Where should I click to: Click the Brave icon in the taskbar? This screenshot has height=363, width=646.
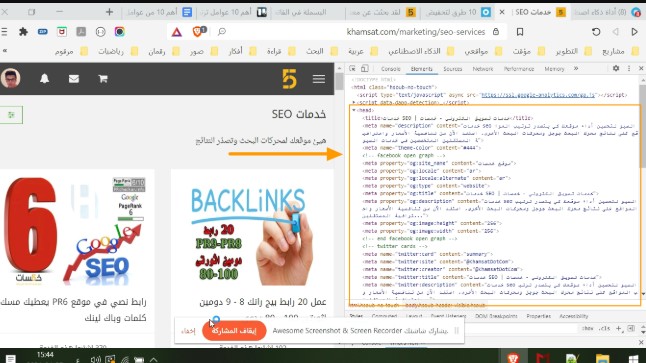tap(513, 358)
